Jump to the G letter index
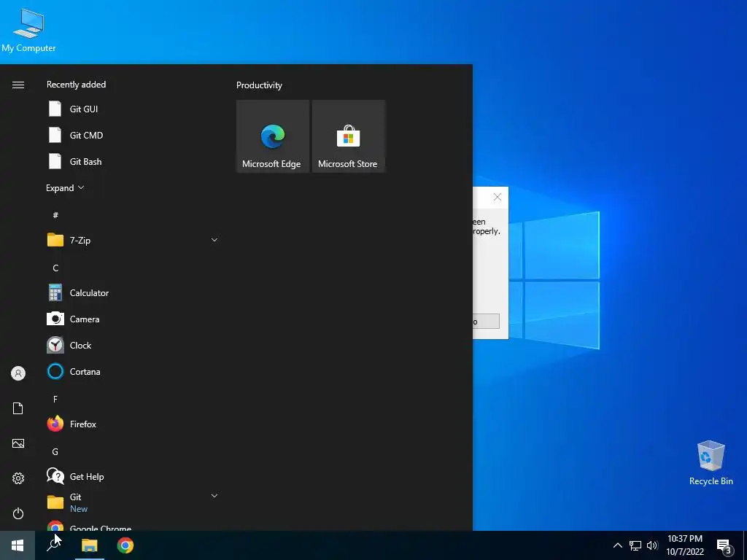 pyautogui.click(x=55, y=451)
